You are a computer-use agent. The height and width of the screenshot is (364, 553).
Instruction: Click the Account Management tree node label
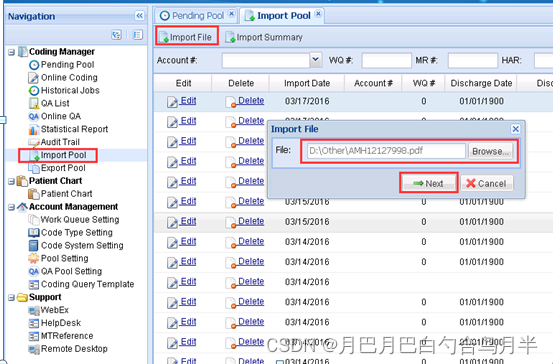(x=73, y=207)
